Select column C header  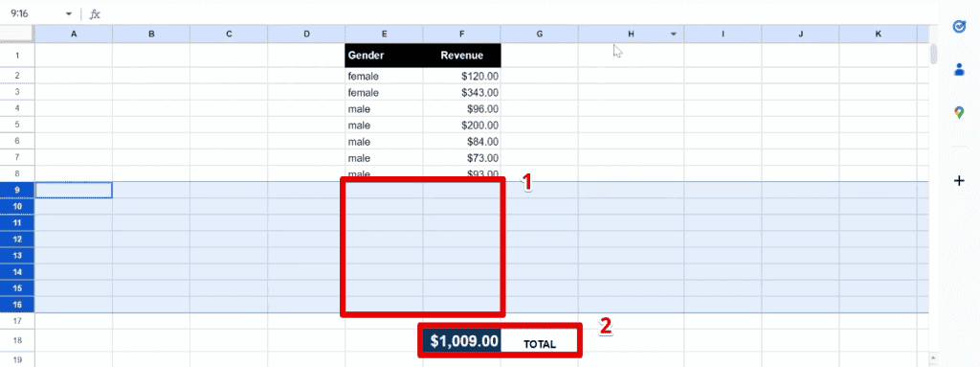[x=229, y=34]
